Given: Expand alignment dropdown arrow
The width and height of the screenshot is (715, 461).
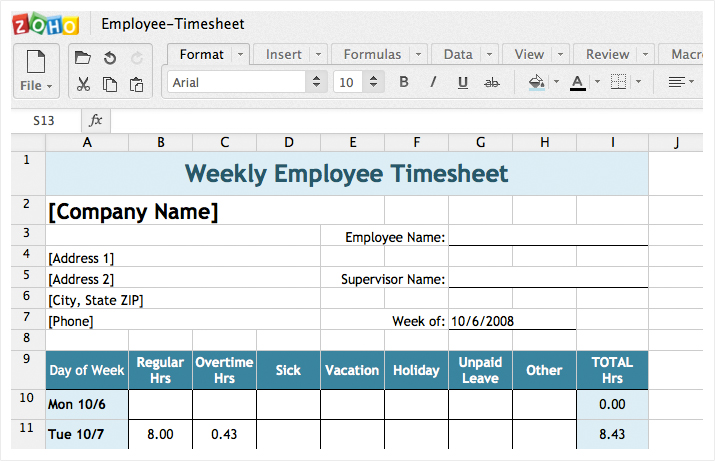Looking at the screenshot, I should (692, 82).
